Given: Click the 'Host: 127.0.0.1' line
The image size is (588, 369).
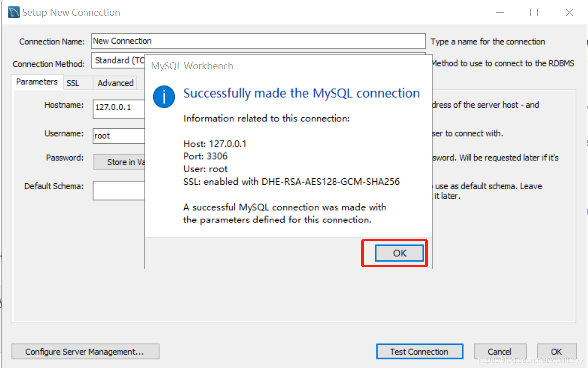Looking at the screenshot, I should click(x=215, y=144).
